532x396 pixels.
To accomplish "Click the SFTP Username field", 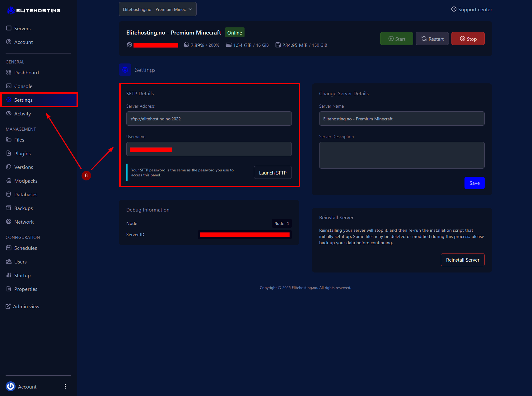I will (209, 149).
